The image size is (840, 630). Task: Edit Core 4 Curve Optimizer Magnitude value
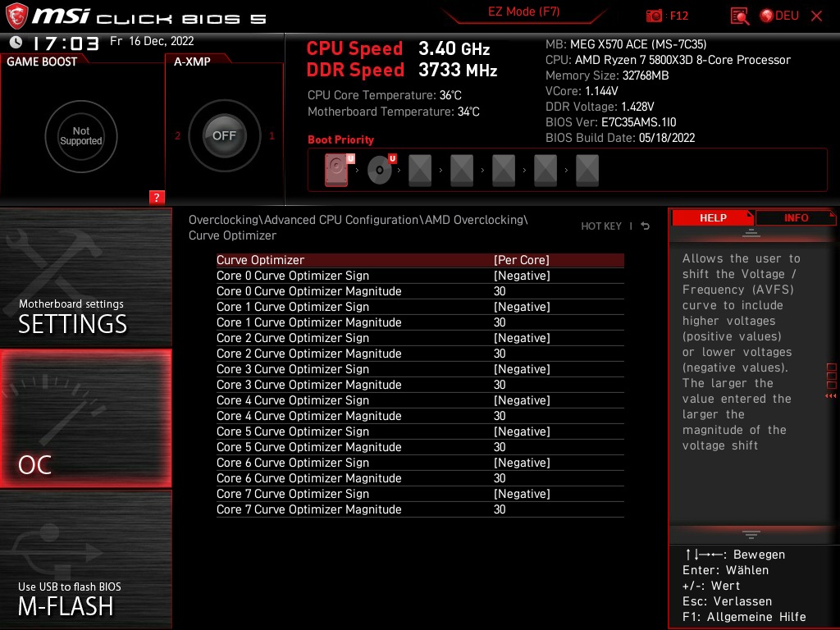point(500,416)
